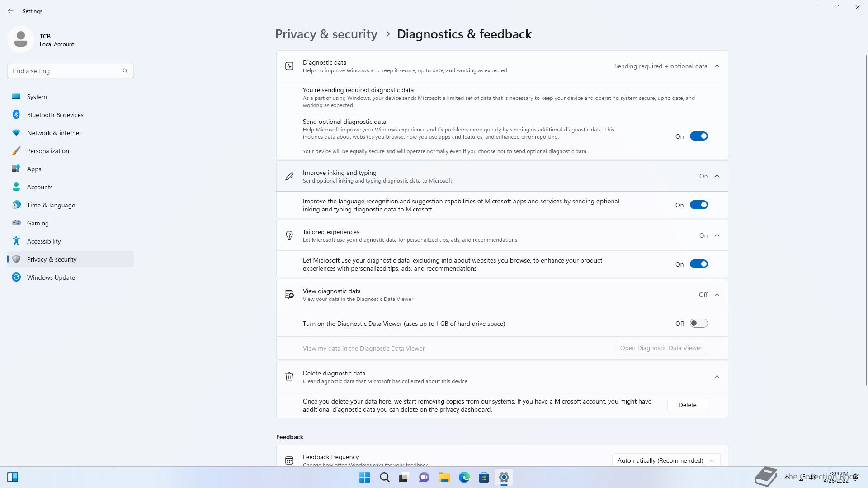Open the Windows Start button on taskbar
The width and height of the screenshot is (868, 488).
364,478
